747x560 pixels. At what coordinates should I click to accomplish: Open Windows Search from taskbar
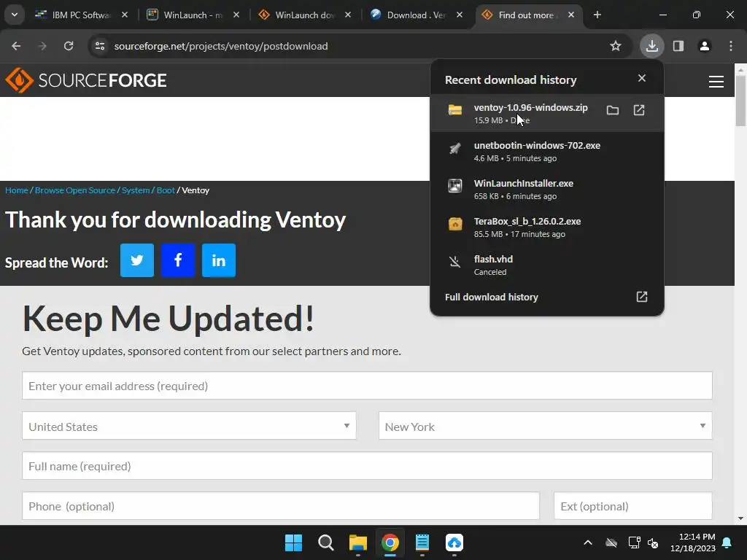point(326,542)
